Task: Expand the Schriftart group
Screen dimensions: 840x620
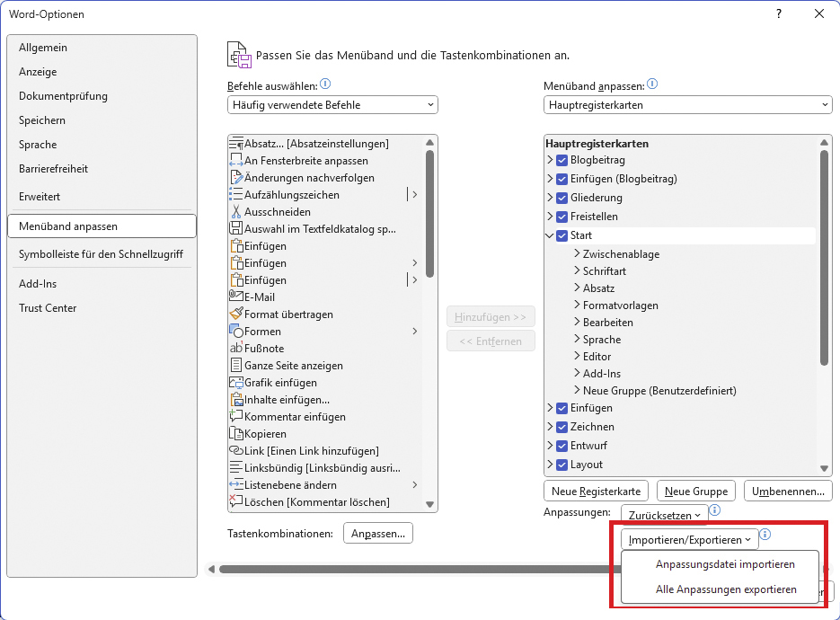Action: [577, 270]
